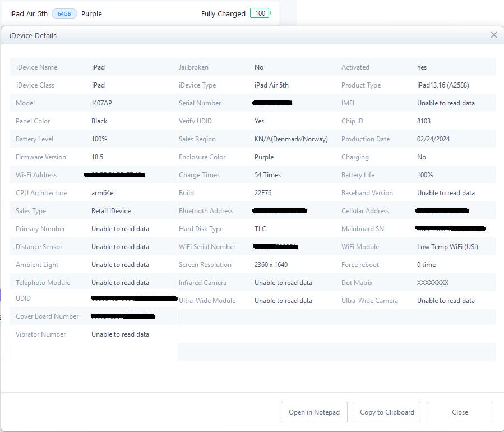Screen dimensions: 504x432
Task: Click the Dot Matrix value 'XXXXXXXX'
Action: 433,283
